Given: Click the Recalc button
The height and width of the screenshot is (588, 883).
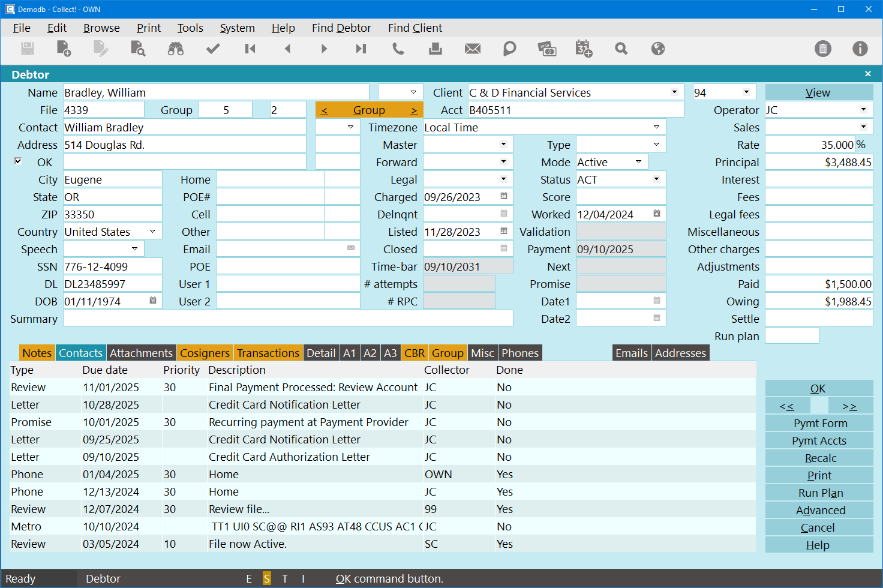Looking at the screenshot, I should [x=819, y=458].
